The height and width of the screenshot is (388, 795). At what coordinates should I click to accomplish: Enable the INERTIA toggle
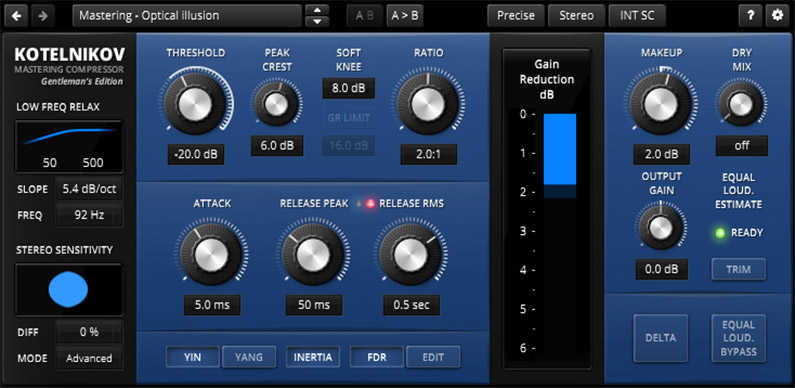(x=313, y=357)
